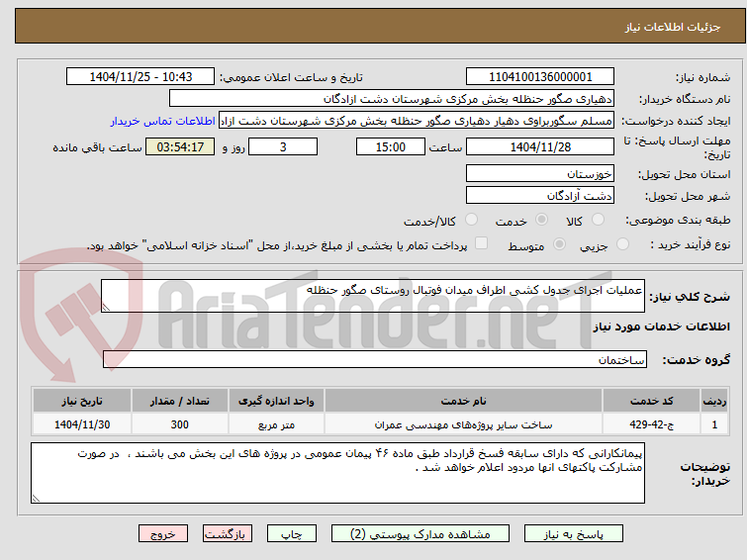Click the تعداد / مقدار column header
747x560 pixels.
(180, 401)
